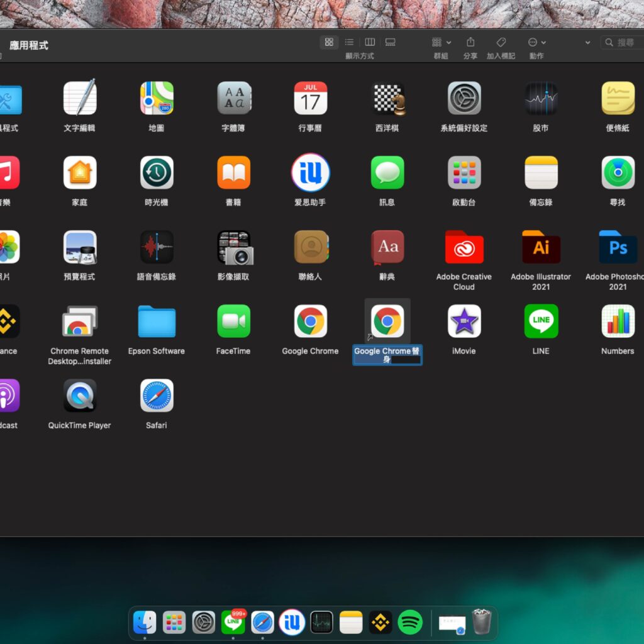
Task: Open Binance from the Dock
Action: pos(380,622)
